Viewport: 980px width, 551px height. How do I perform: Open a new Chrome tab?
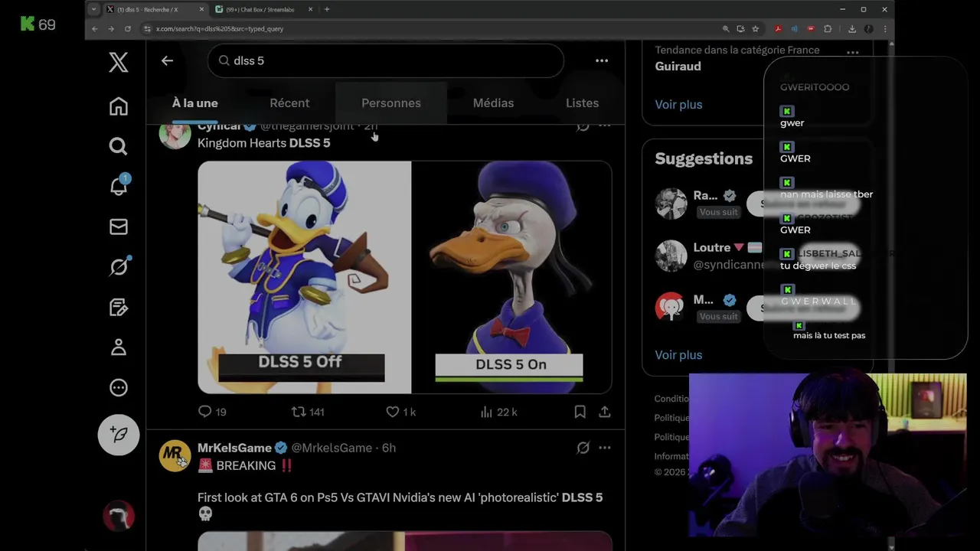(327, 9)
